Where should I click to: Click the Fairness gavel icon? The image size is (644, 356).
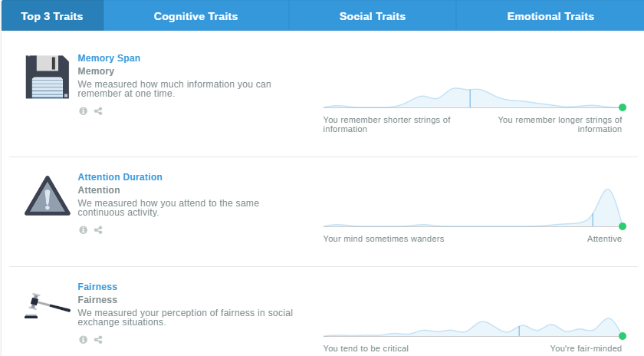click(x=47, y=305)
